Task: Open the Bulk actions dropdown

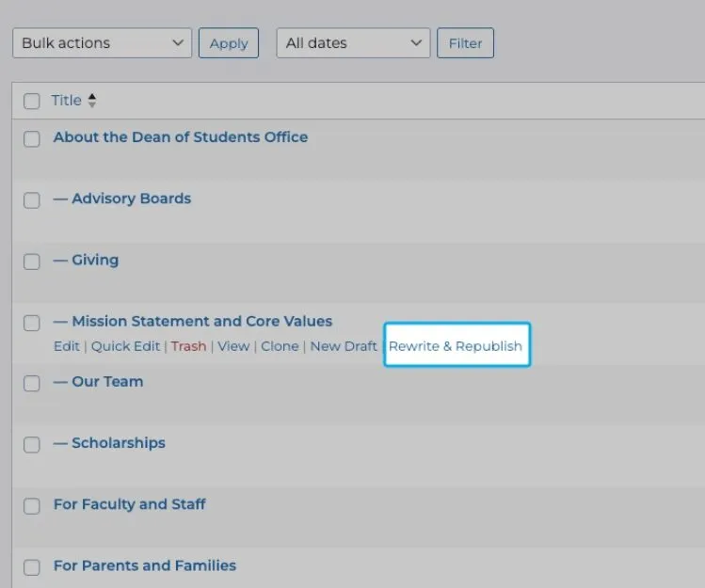Action: tap(102, 43)
